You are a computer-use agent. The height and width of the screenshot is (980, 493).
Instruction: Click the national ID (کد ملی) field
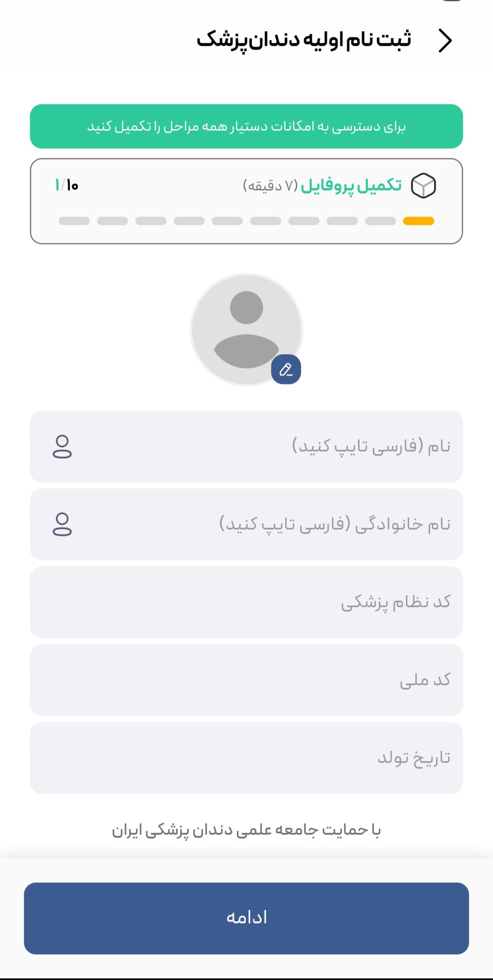pos(246,680)
